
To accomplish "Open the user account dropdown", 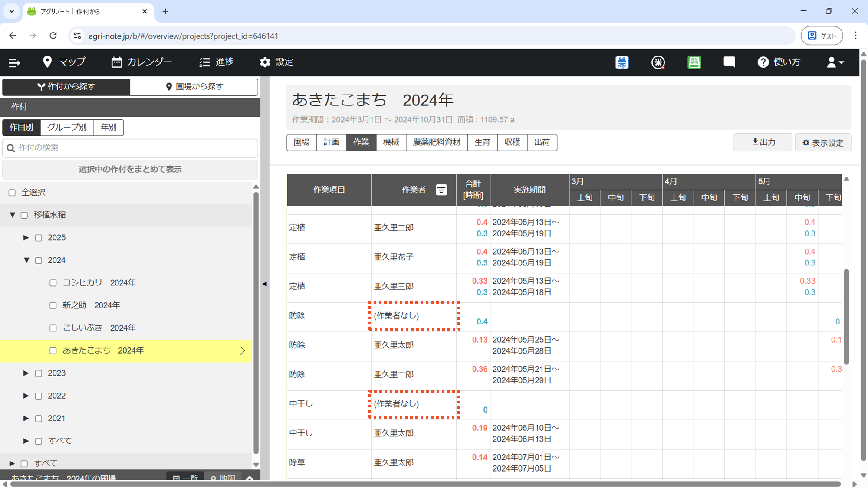I will coord(835,62).
